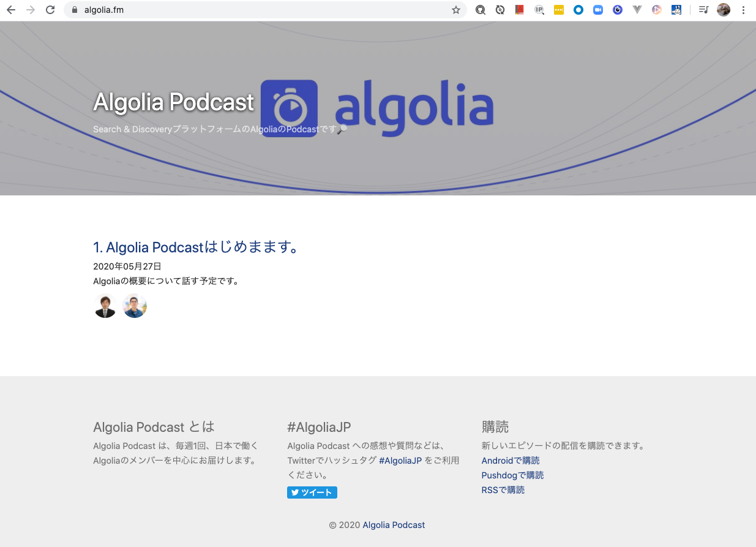The image size is (756, 547).
Task: Click the suited speaker's avatar
Action: [105, 306]
